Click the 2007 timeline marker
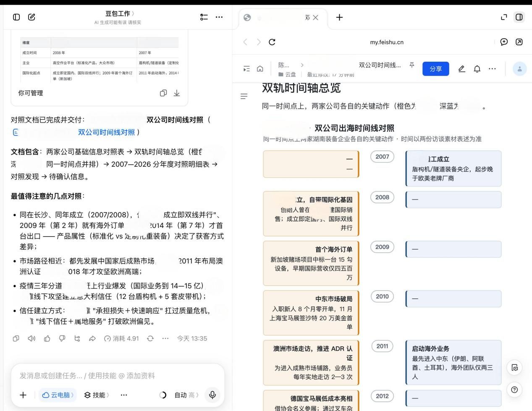The height and width of the screenshot is (411, 532). 382,157
